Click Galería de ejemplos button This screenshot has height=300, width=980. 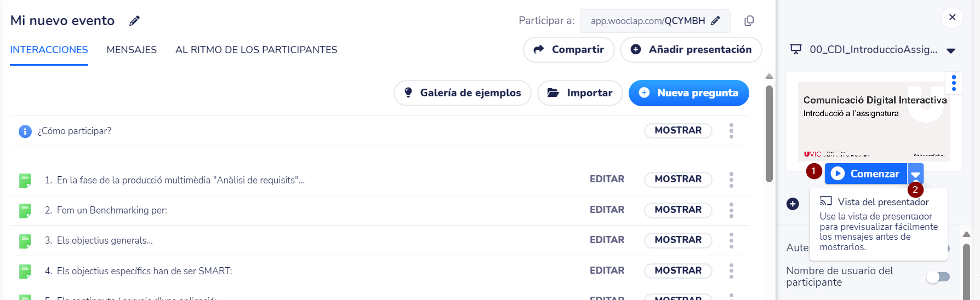(x=462, y=93)
